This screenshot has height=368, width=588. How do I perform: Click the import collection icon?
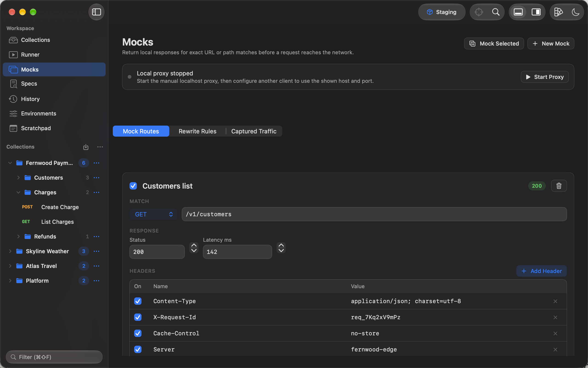pyautogui.click(x=86, y=147)
